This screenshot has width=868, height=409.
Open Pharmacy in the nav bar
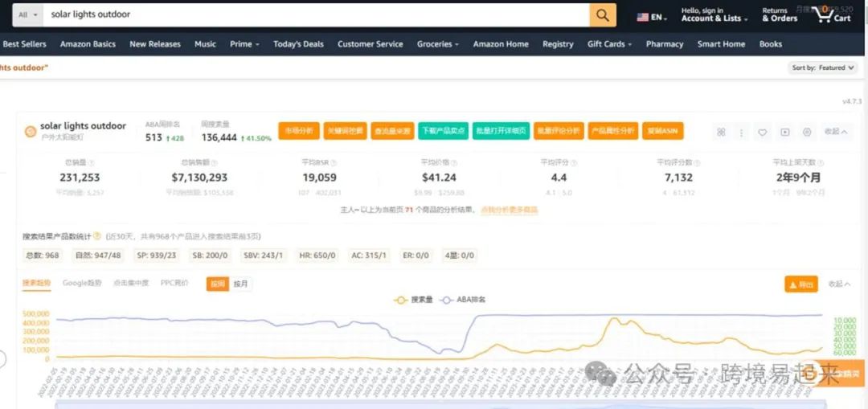pos(665,44)
